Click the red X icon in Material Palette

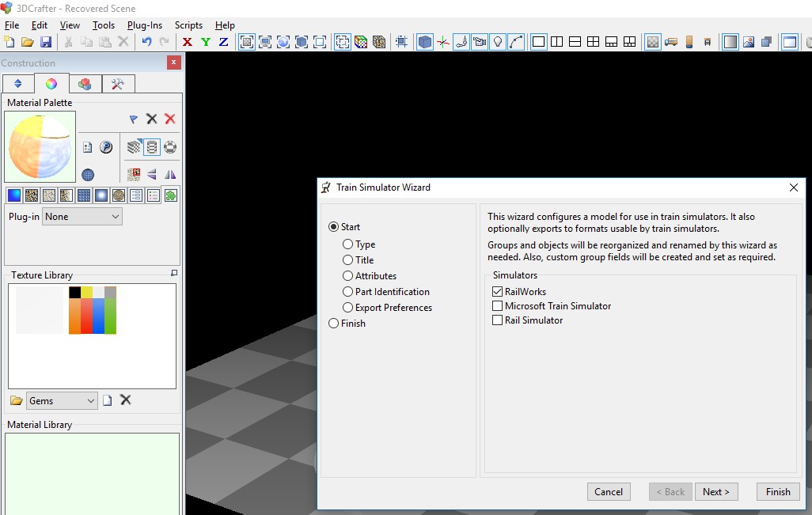pos(170,119)
